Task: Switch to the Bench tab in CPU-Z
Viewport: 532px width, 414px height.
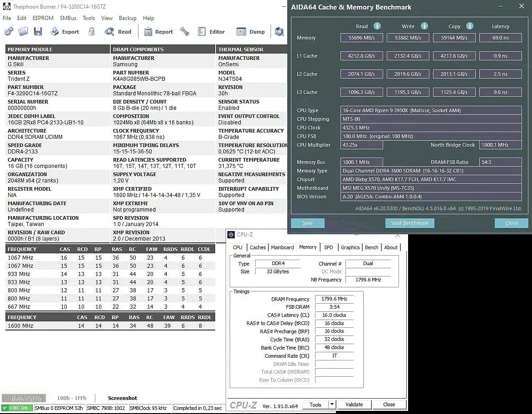Action: [371, 247]
